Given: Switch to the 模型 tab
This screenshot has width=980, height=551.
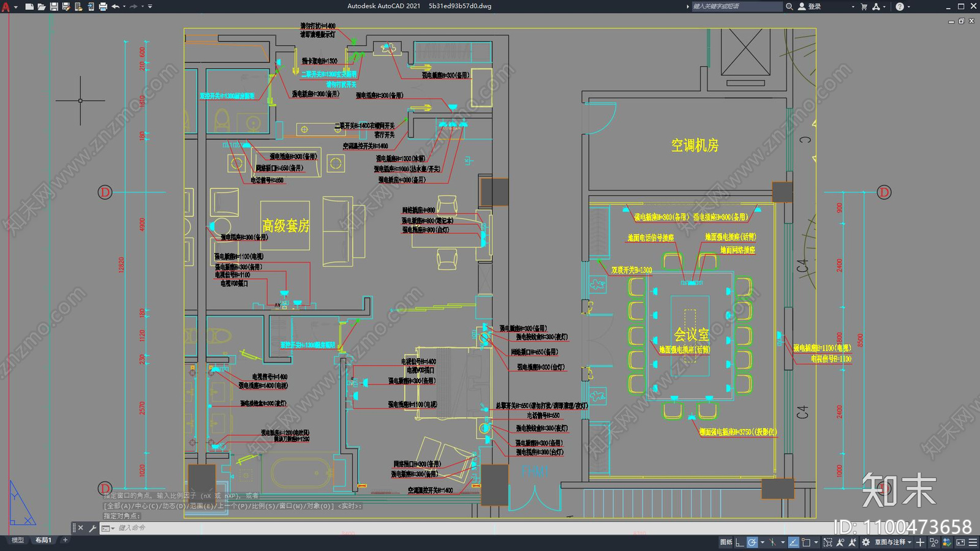Looking at the screenshot, I should 18,540.
